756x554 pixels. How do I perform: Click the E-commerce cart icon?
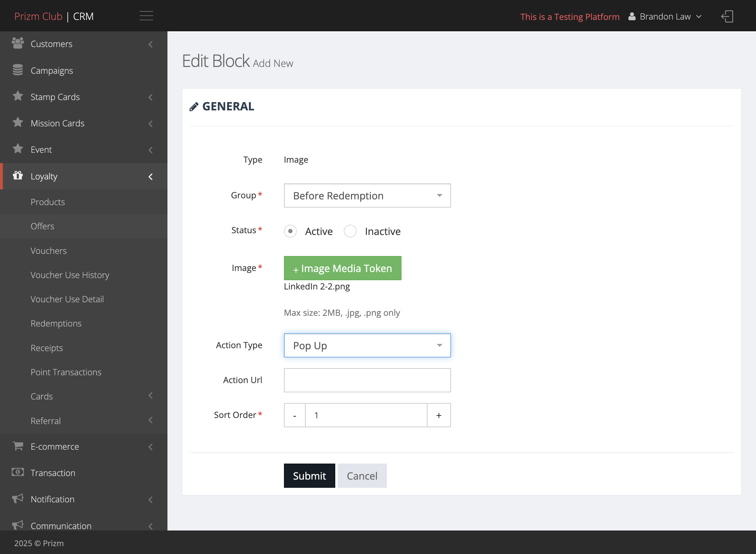coord(18,446)
